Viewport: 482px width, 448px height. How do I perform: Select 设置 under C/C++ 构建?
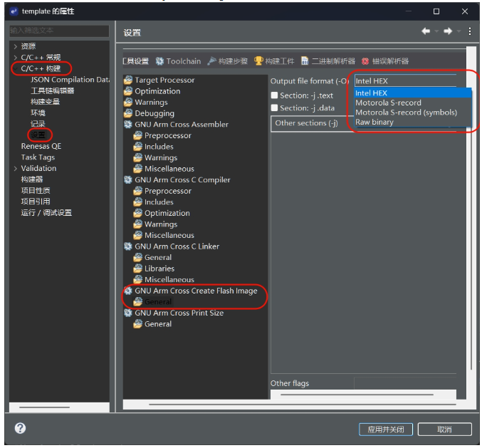tap(38, 135)
